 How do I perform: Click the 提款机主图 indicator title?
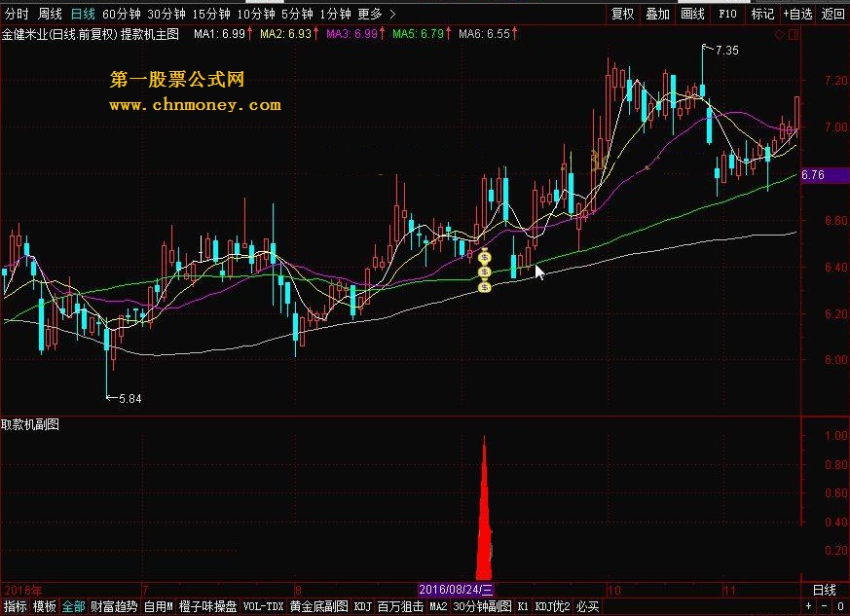pos(150,34)
